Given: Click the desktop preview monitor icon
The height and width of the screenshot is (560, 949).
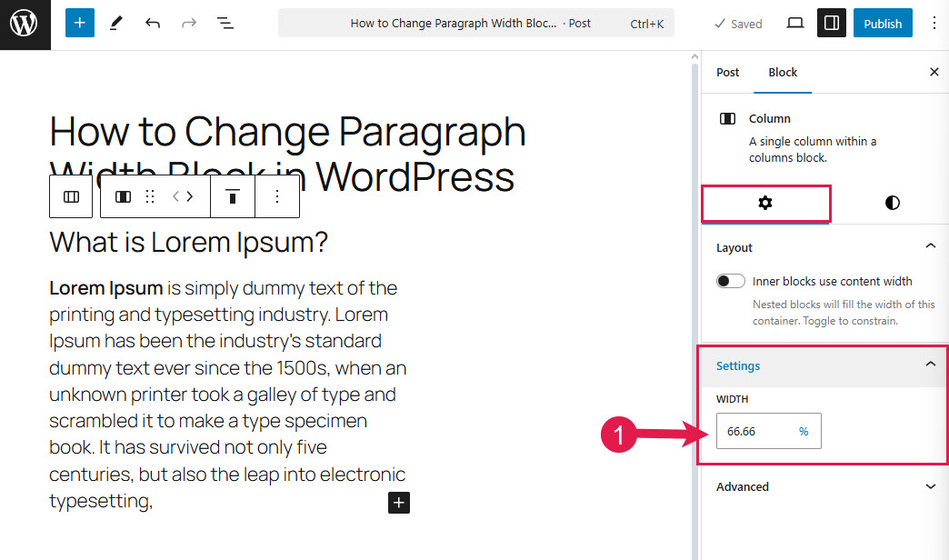Looking at the screenshot, I should click(794, 23).
